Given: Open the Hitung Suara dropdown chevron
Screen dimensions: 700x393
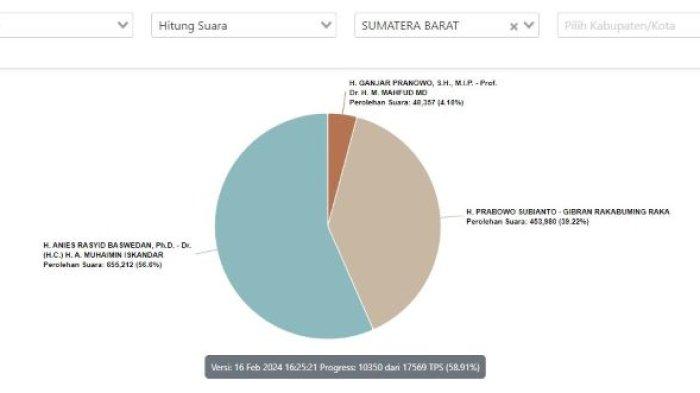Looking at the screenshot, I should click(x=326, y=25).
